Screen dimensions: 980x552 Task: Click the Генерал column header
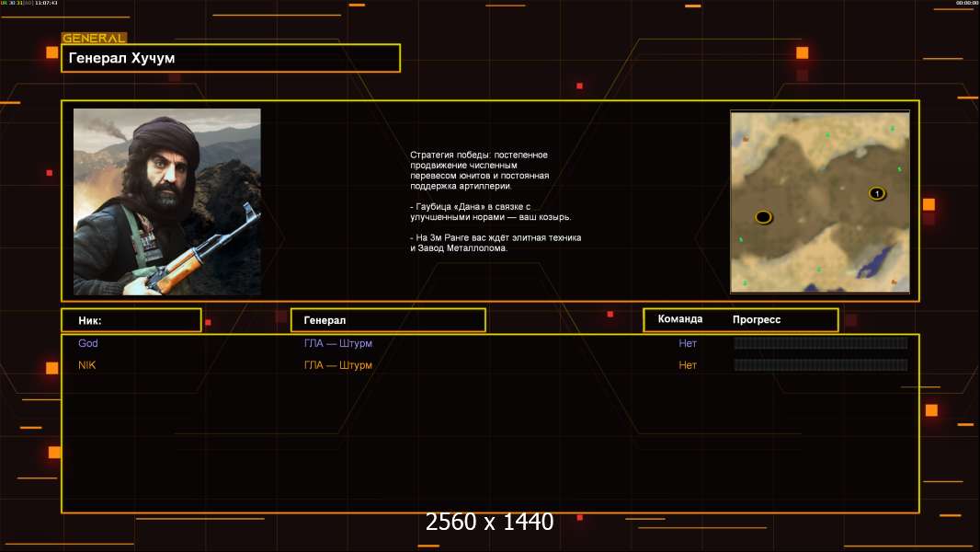click(x=388, y=320)
